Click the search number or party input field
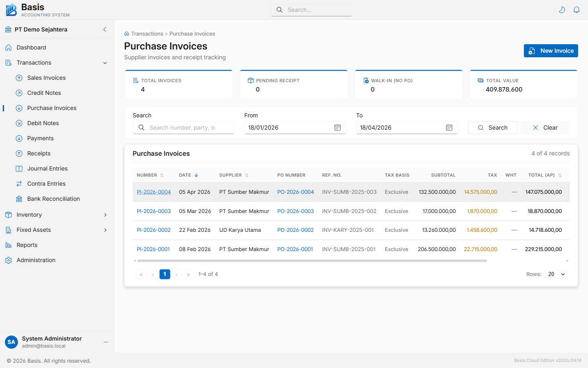 coord(184,127)
